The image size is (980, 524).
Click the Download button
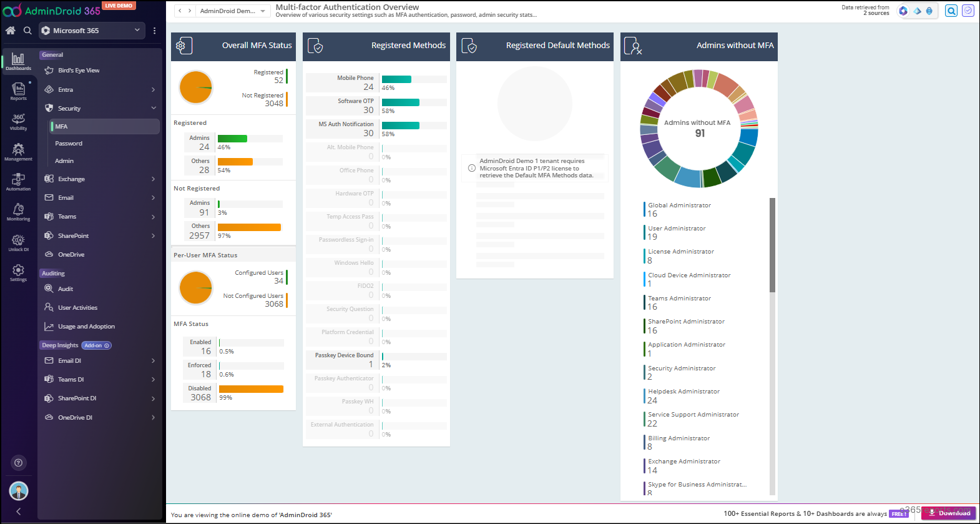(x=948, y=513)
